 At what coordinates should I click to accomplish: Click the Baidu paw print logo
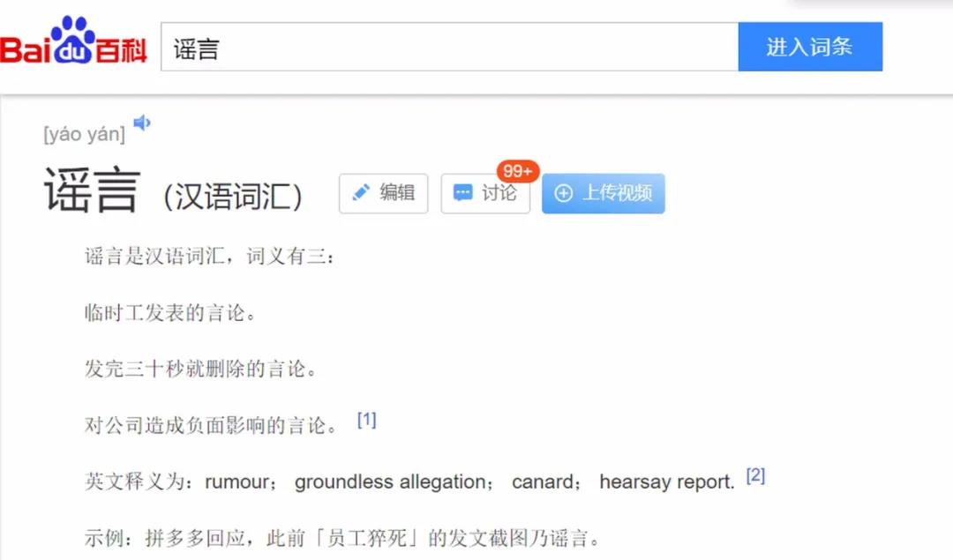(x=73, y=41)
